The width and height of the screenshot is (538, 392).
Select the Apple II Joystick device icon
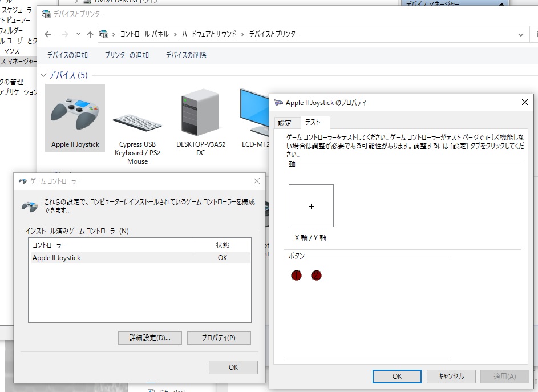click(x=75, y=118)
